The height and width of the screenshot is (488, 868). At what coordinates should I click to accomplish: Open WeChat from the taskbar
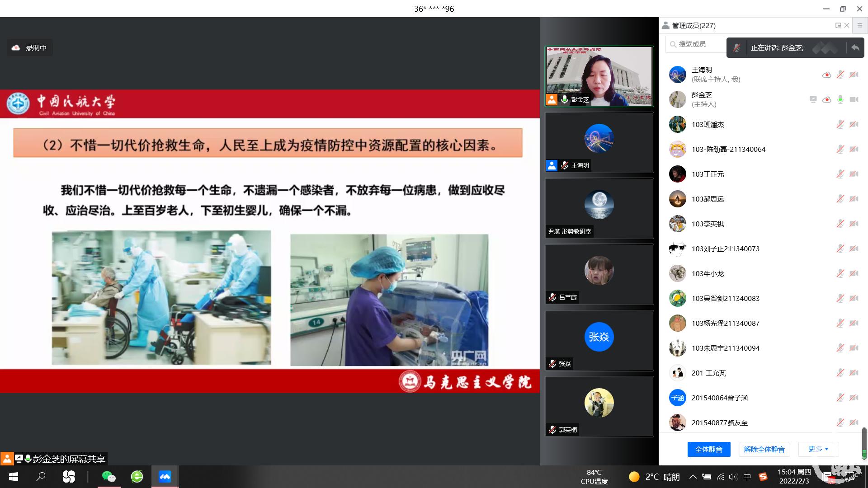tap(108, 476)
